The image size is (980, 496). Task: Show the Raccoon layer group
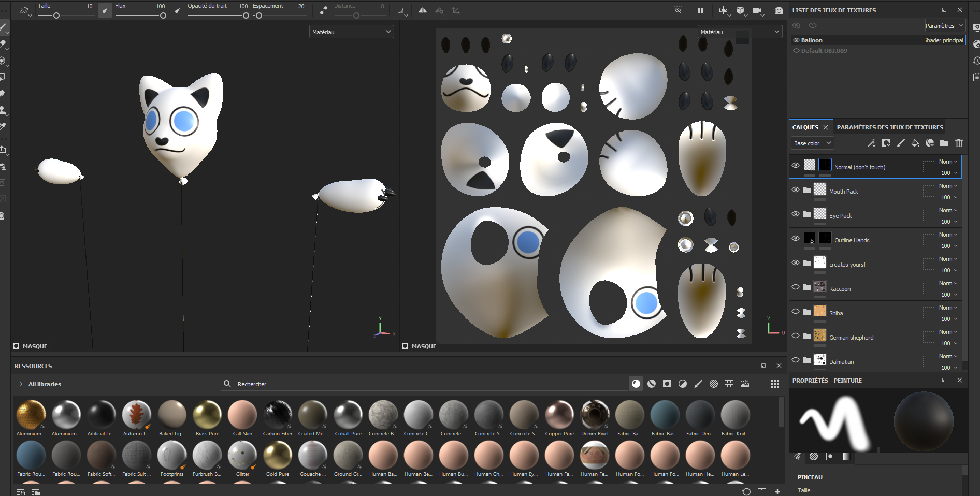[796, 287]
